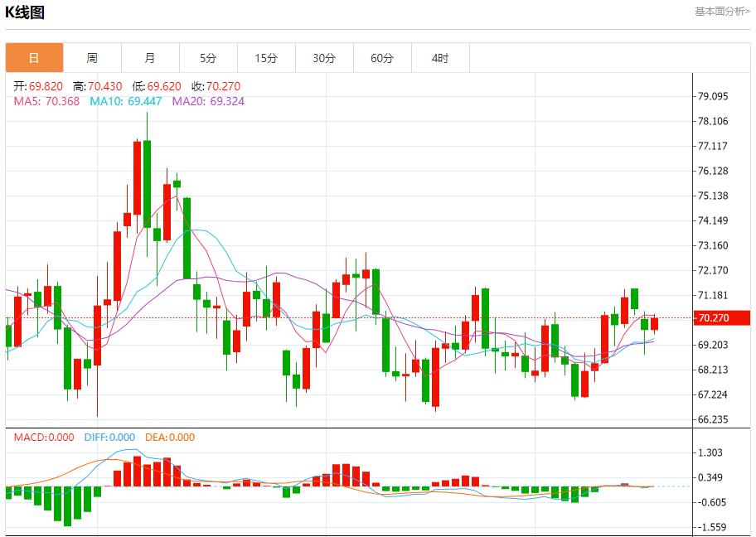Click the 收:70.270 closing price readout

(216, 86)
